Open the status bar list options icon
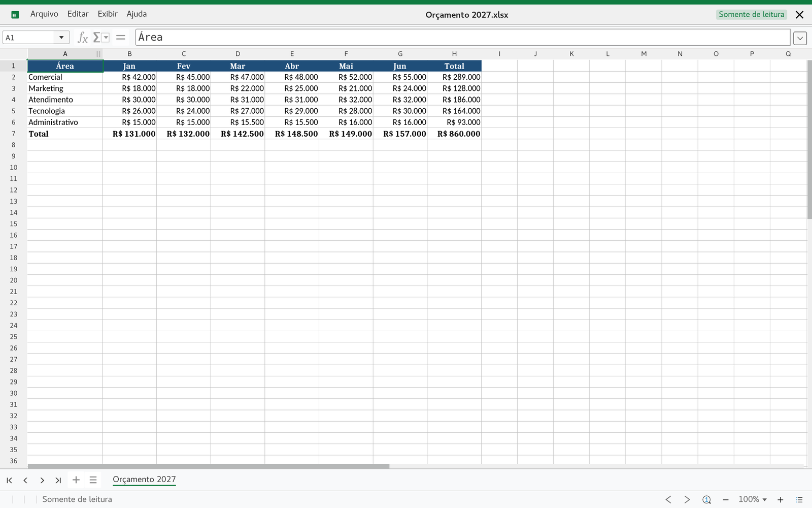The width and height of the screenshot is (812, 508). (799, 500)
